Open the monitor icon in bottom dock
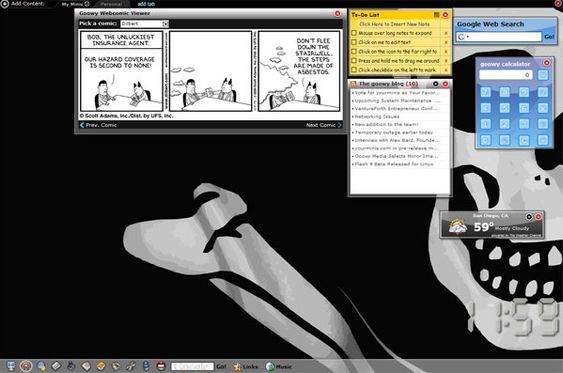 11,366
